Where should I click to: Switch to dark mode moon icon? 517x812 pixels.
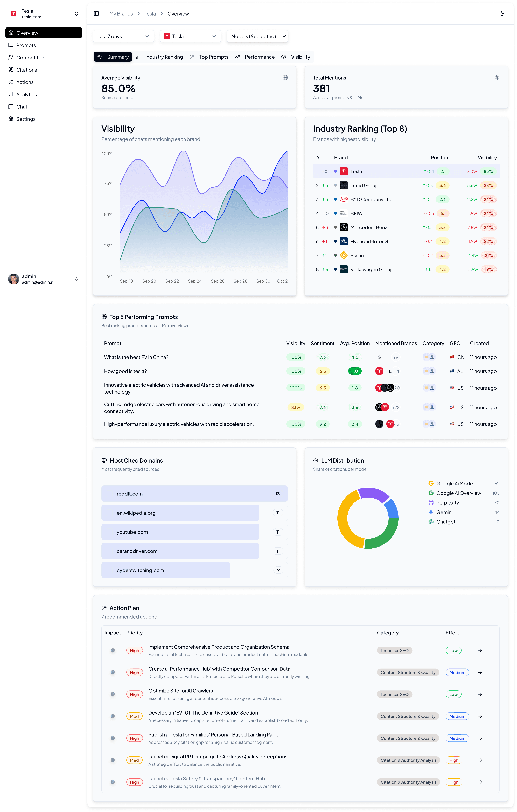point(501,13)
